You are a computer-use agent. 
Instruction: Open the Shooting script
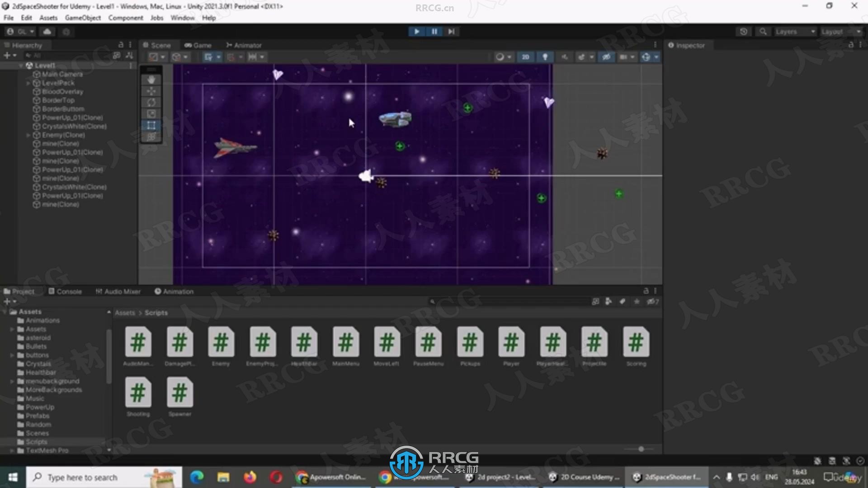[138, 392]
